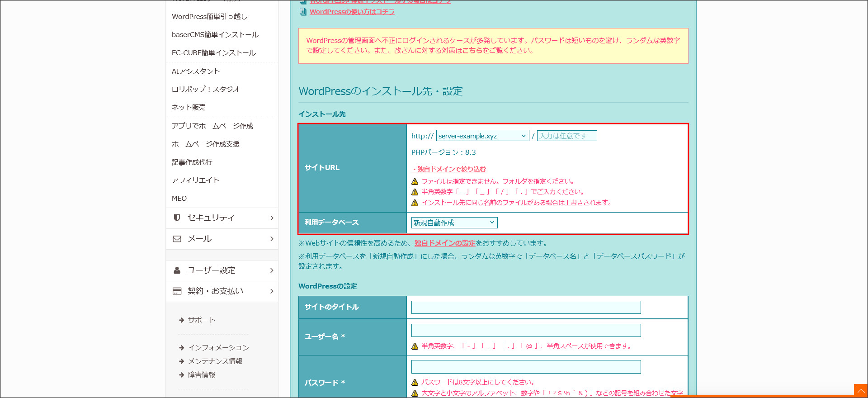Screen dimensions: 868x398
Task: Click the 独自ドメインで絞り込む link
Action: point(448,169)
